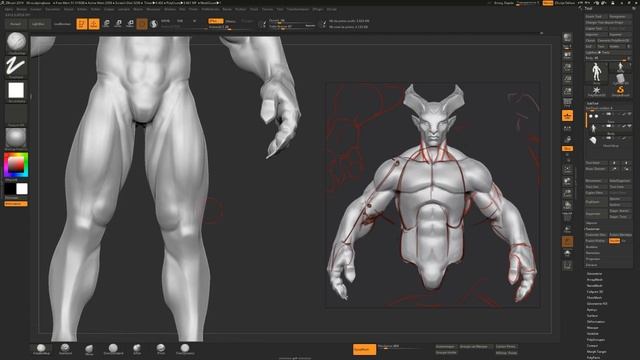This screenshot has width=640, height=360.
Task: Toggle the Solo icon on right shelf
Action: pyautogui.click(x=567, y=254)
